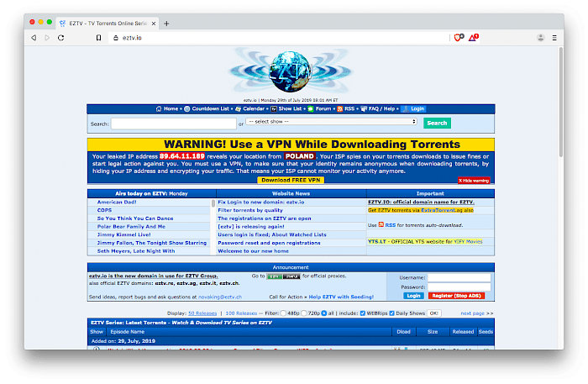Click the Calendar icon in navigation
Screen dimensions: 588x384
238,108
